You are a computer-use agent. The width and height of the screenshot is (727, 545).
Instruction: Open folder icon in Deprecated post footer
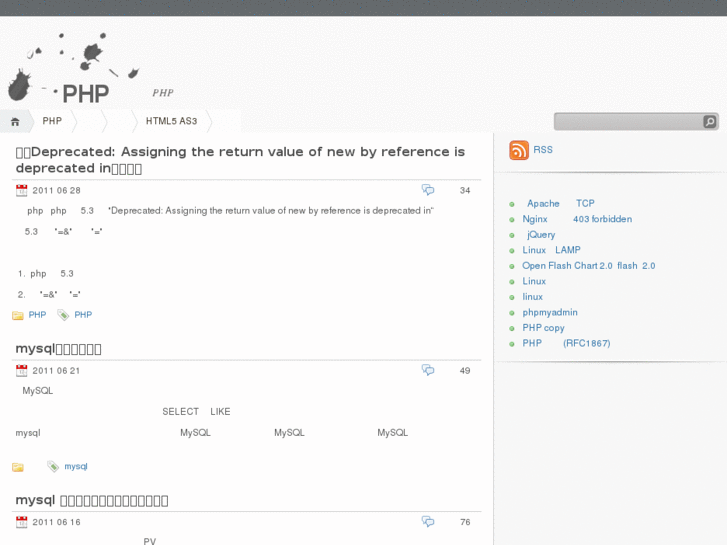18,315
